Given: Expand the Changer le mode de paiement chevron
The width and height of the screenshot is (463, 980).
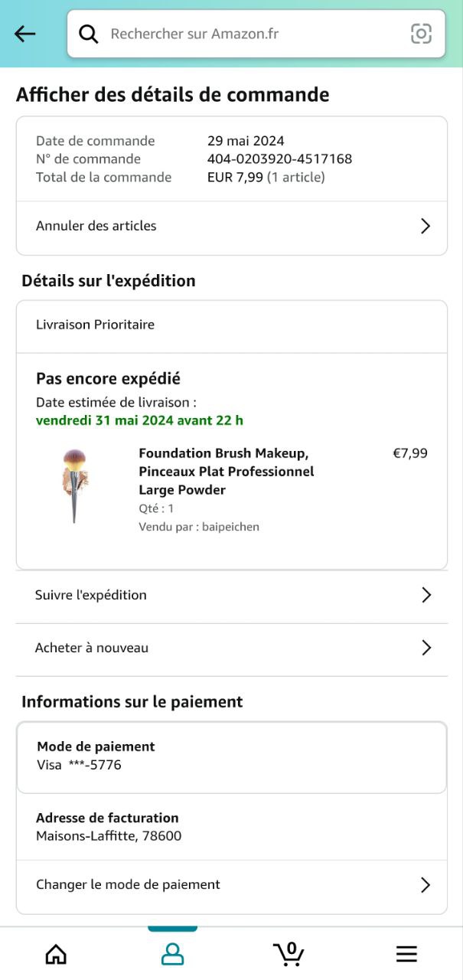Looking at the screenshot, I should (426, 885).
